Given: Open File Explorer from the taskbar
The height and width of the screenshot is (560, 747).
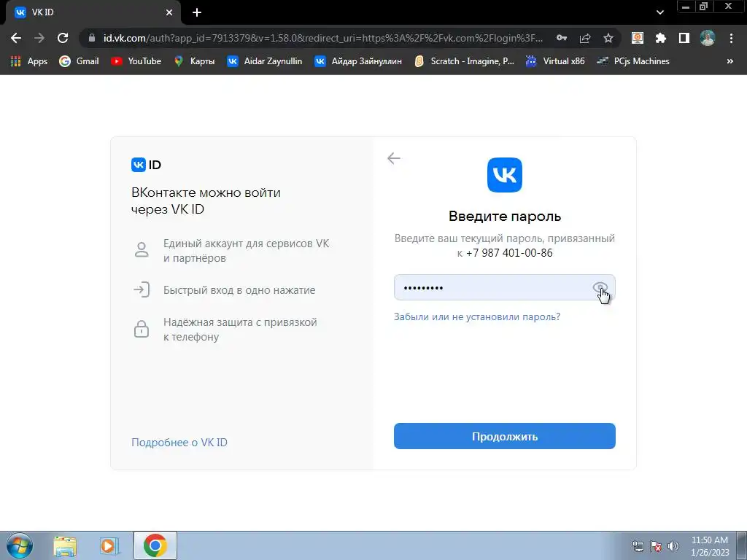Looking at the screenshot, I should tap(65, 545).
